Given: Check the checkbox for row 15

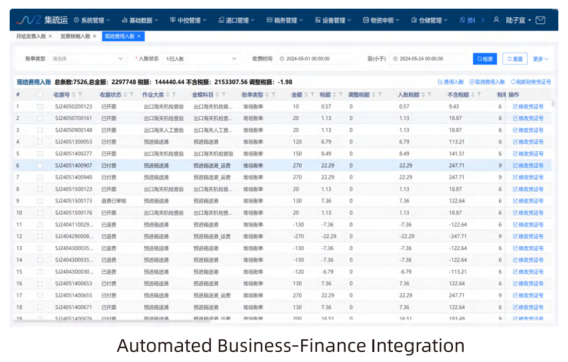Looking at the screenshot, I should pos(40,272).
